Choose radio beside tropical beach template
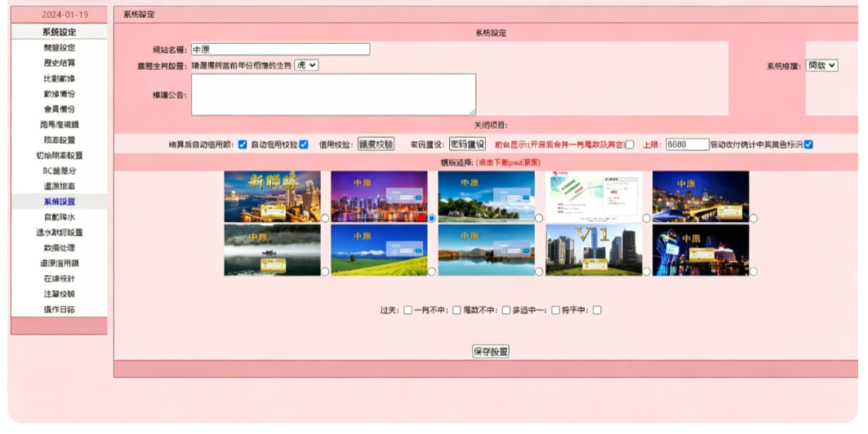Viewport: 868px width, 434px height. tap(539, 219)
